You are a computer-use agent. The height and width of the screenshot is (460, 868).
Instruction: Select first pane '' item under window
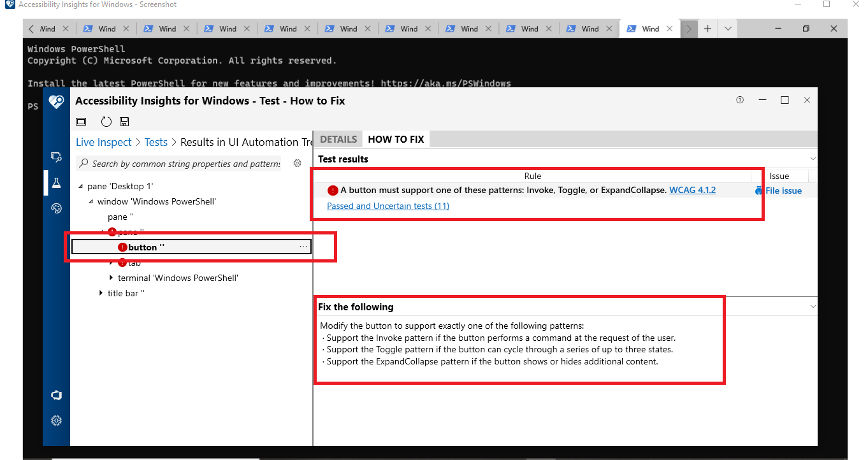120,217
